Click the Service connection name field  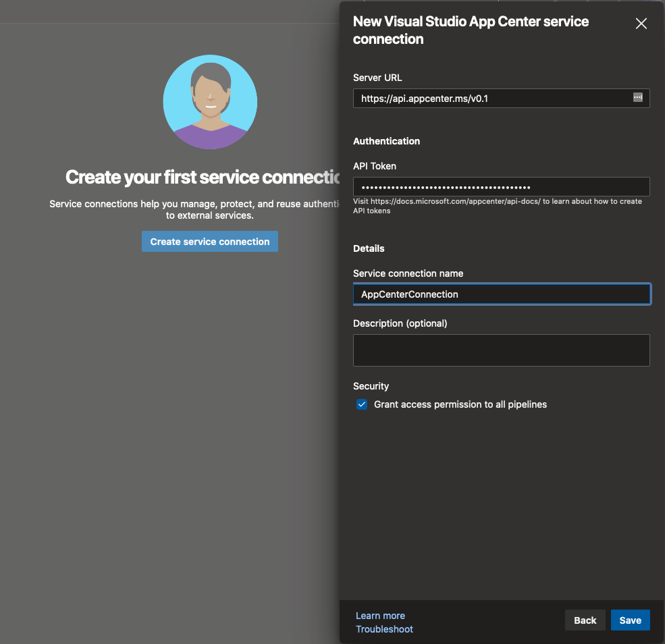(502, 294)
